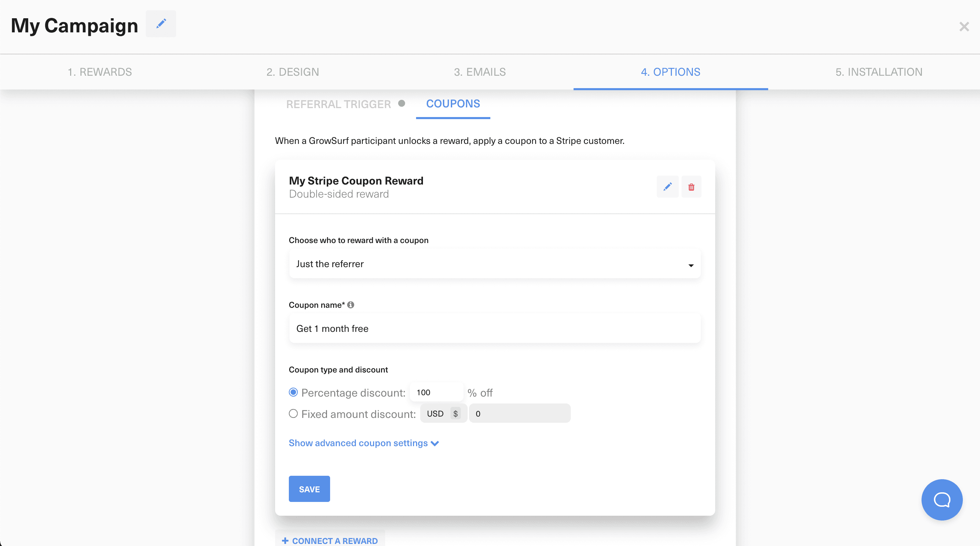980x546 pixels.
Task: Select the Fixed amount discount radio button
Action: [293, 414]
